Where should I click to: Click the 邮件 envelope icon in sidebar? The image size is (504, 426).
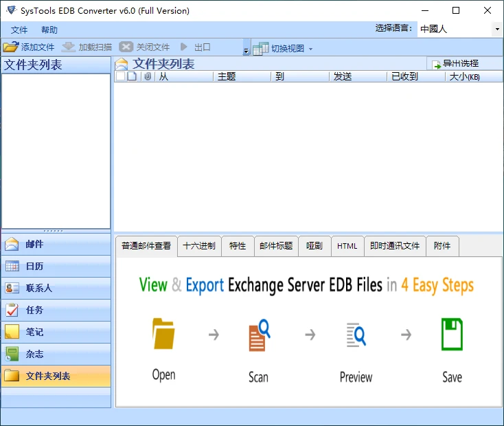[12, 244]
